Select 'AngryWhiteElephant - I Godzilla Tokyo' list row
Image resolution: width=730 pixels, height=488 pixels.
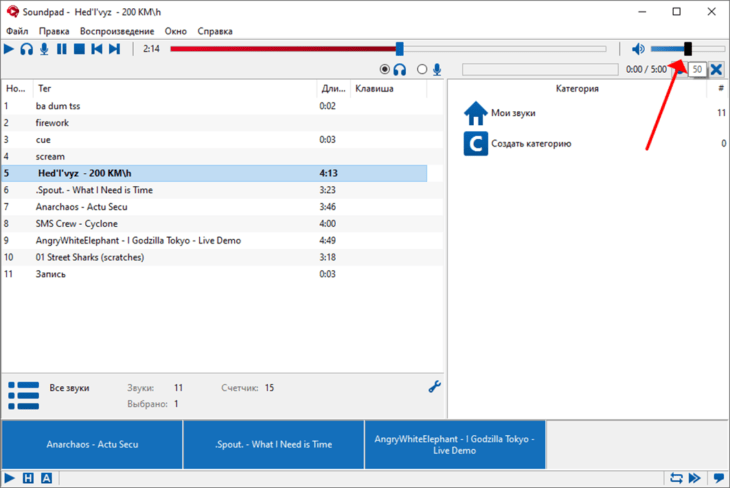pyautogui.click(x=222, y=240)
